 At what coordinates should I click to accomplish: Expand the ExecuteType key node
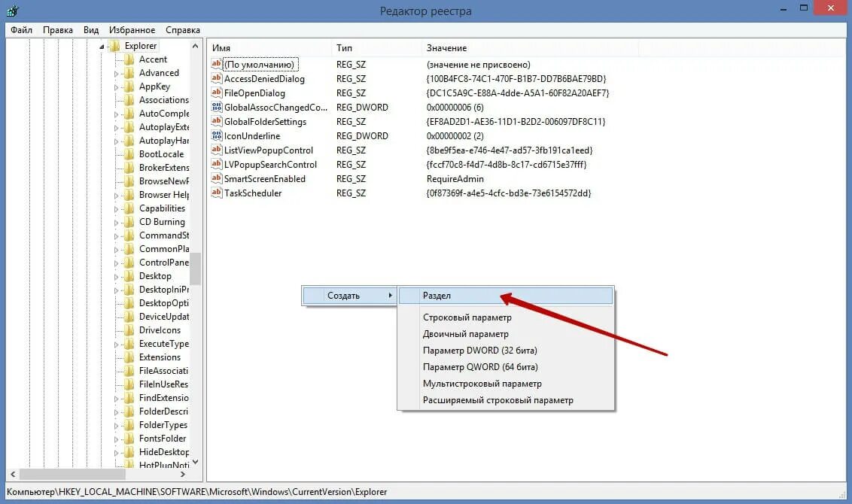116,345
